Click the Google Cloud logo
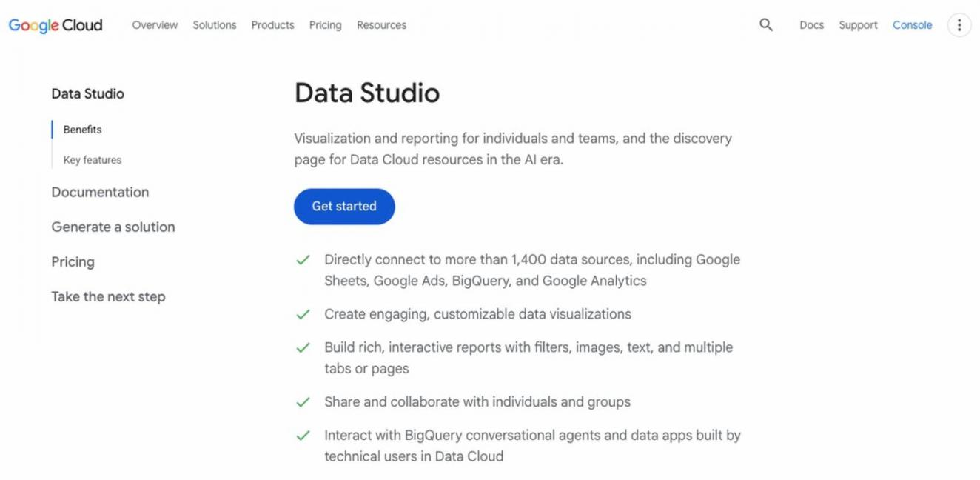 point(56,25)
